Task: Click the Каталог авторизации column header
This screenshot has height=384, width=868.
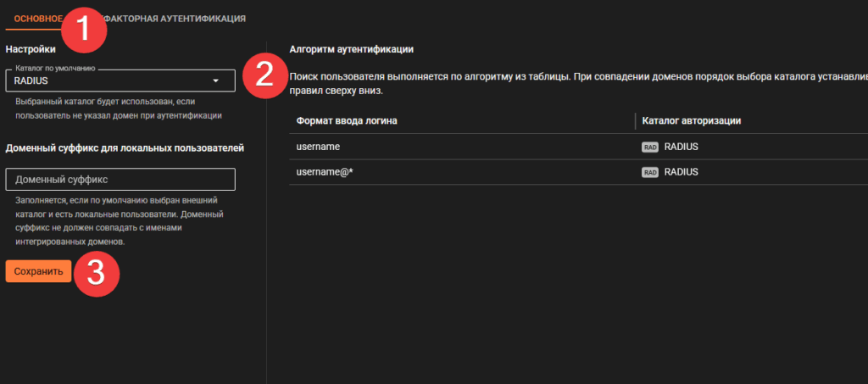Action: (692, 121)
